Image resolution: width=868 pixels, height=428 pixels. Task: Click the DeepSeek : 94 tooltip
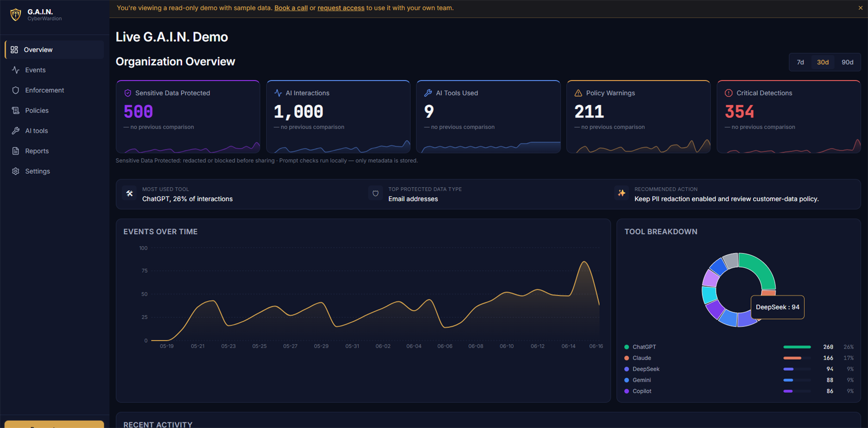tap(777, 307)
